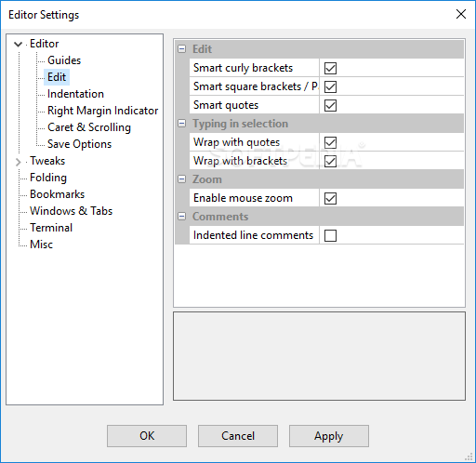Collapse the Edit property group
This screenshot has width=476, height=463.
(182, 49)
